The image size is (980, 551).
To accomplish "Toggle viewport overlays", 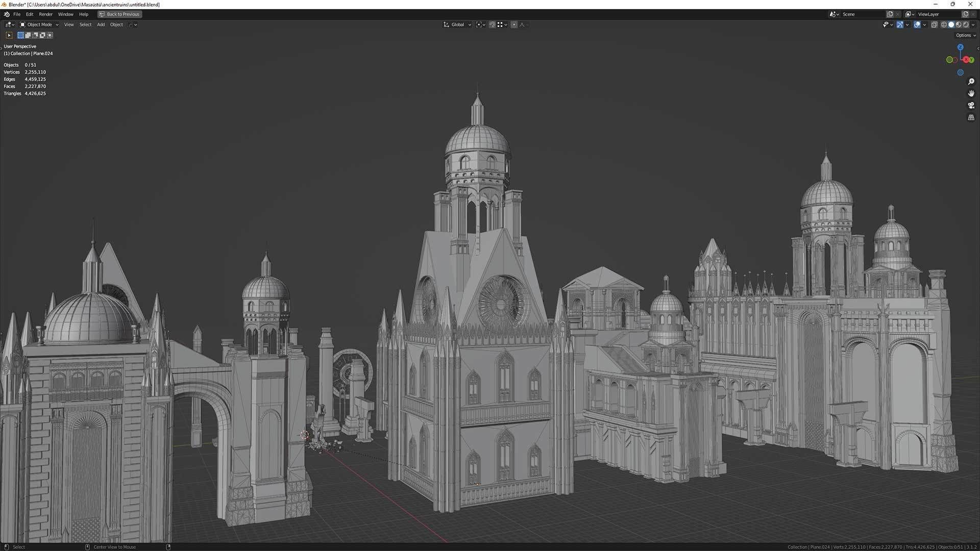I will coord(917,24).
